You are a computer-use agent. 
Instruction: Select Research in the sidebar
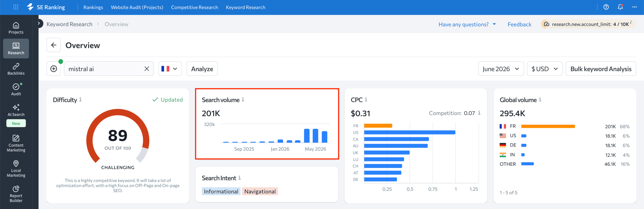(16, 48)
